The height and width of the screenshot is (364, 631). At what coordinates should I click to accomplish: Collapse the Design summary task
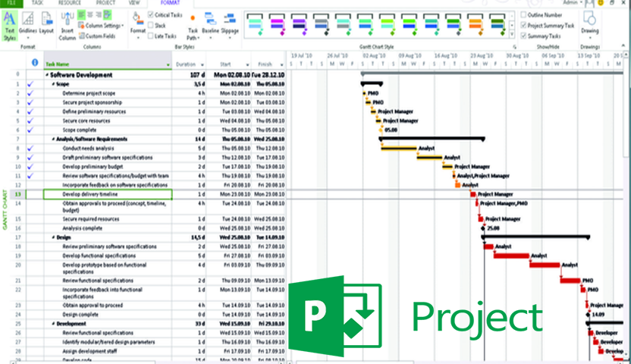point(54,237)
